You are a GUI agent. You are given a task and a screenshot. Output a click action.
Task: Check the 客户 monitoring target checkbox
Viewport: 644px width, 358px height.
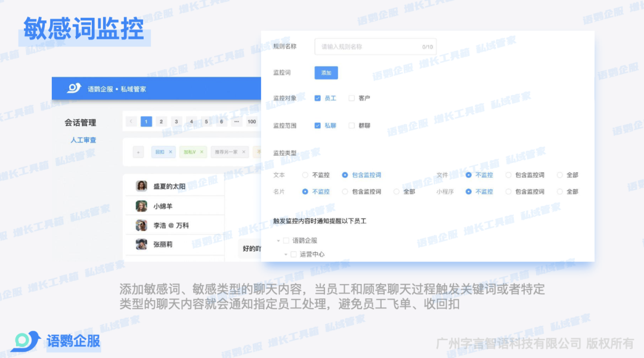coord(352,98)
